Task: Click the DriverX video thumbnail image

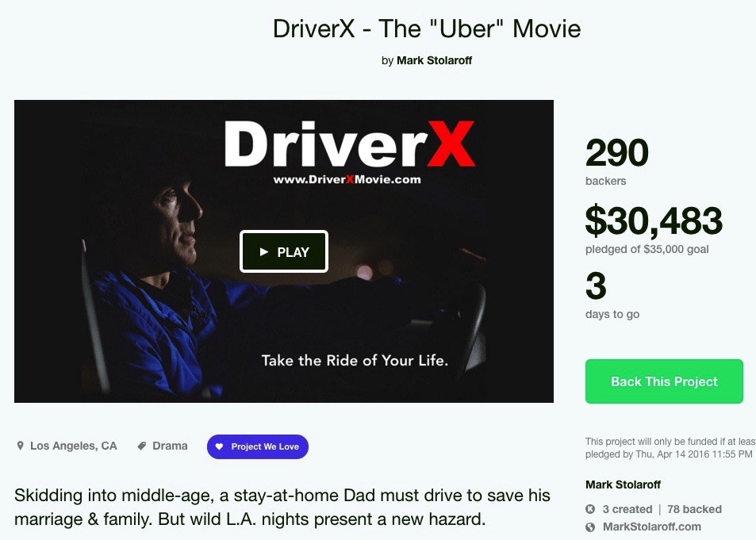Action: click(284, 251)
